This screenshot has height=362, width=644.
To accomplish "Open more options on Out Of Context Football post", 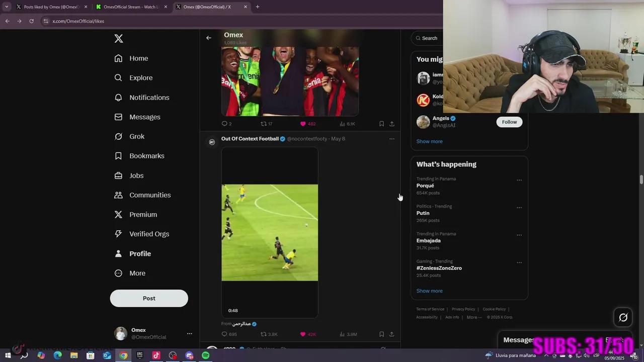I will point(392,139).
